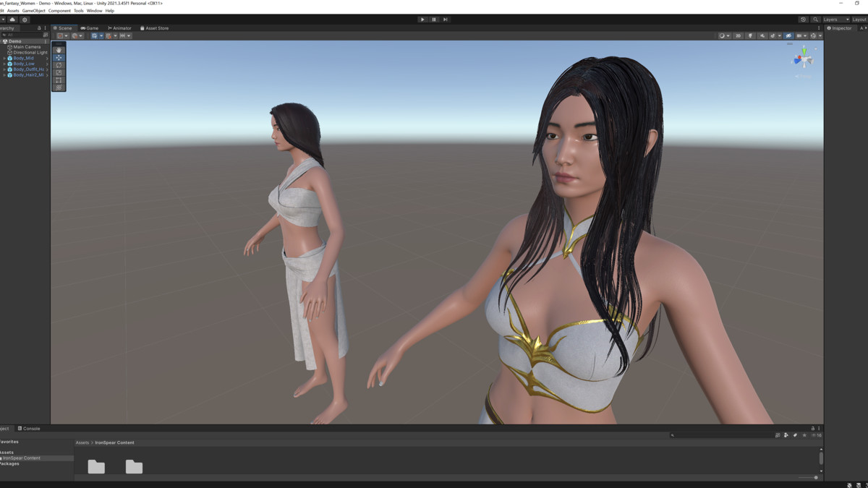Image resolution: width=868 pixels, height=488 pixels.
Task: Select the Move tool in Scene toolbar
Action: click(x=59, y=57)
